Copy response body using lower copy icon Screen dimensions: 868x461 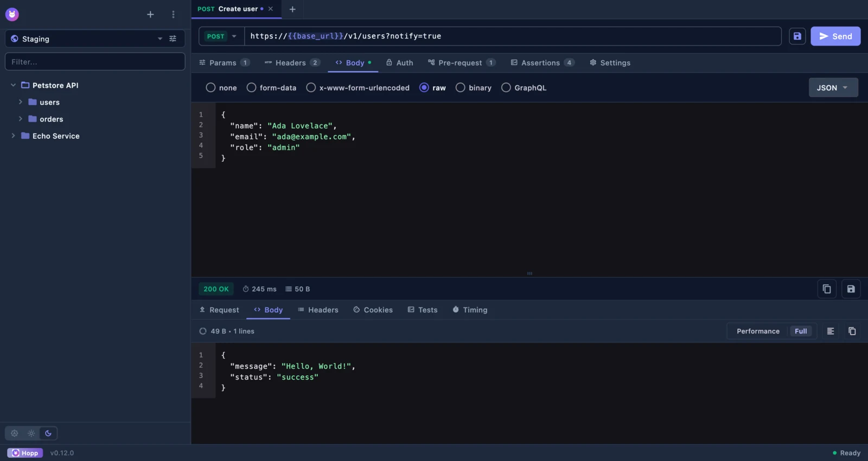coord(852,331)
